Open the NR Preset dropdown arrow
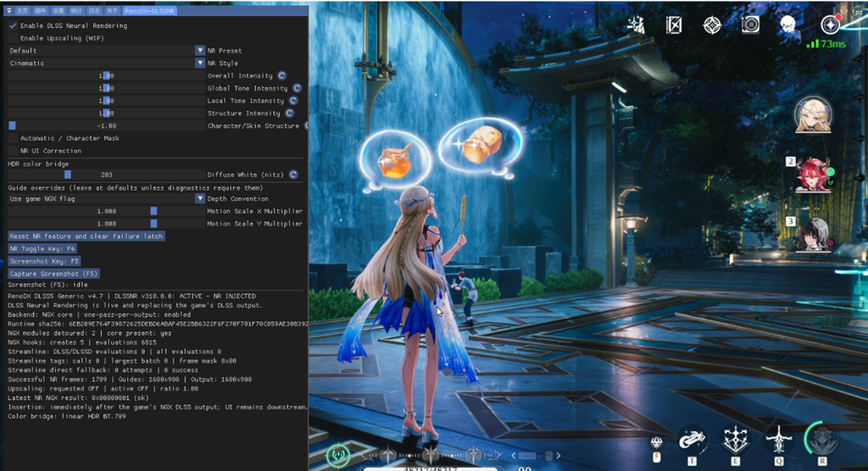Viewport: 868px width, 471px height. (x=200, y=50)
